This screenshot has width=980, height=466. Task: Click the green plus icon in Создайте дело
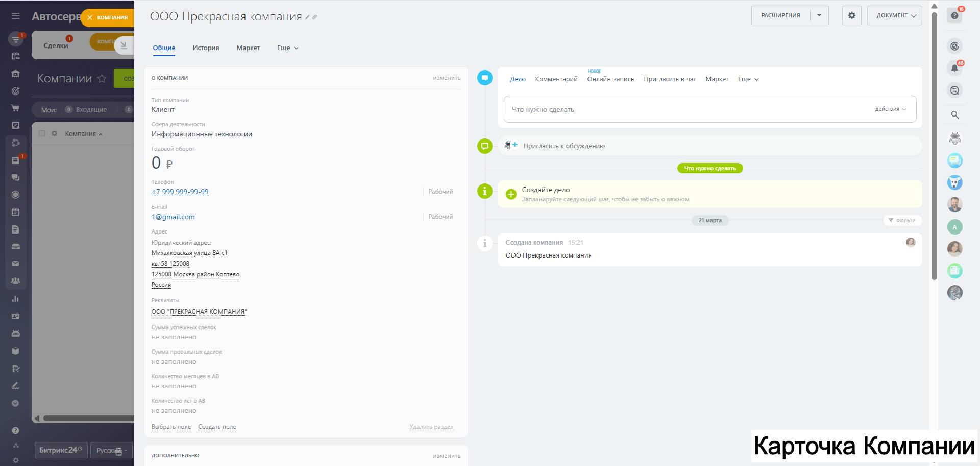[x=511, y=194]
